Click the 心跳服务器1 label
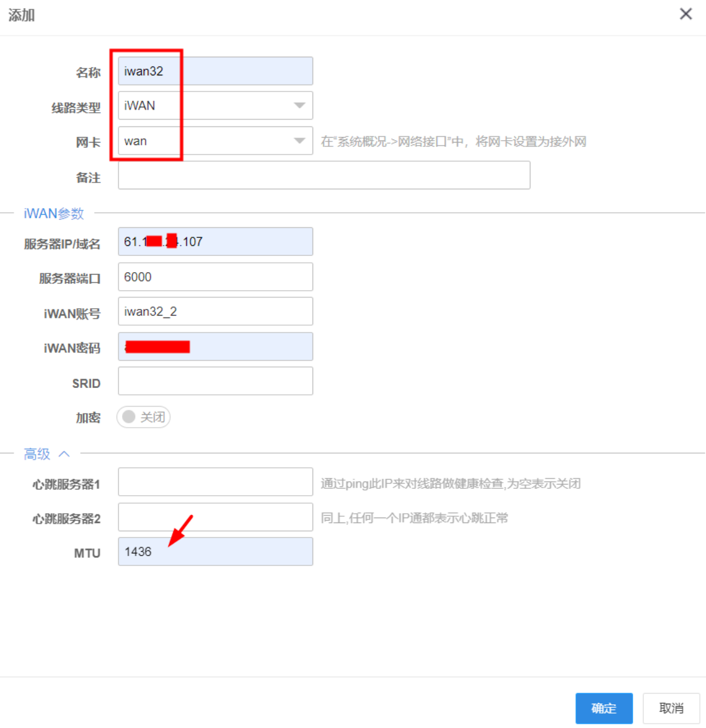This screenshot has width=706, height=728. coord(67,485)
